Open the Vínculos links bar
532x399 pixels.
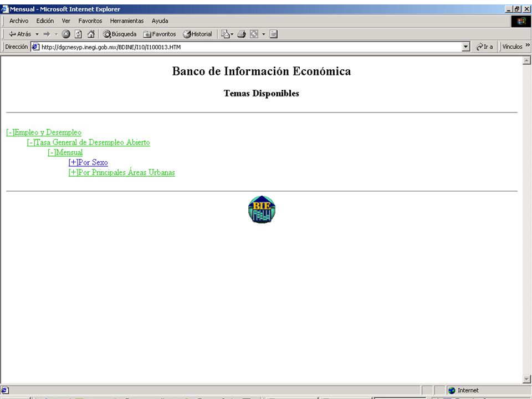point(512,47)
